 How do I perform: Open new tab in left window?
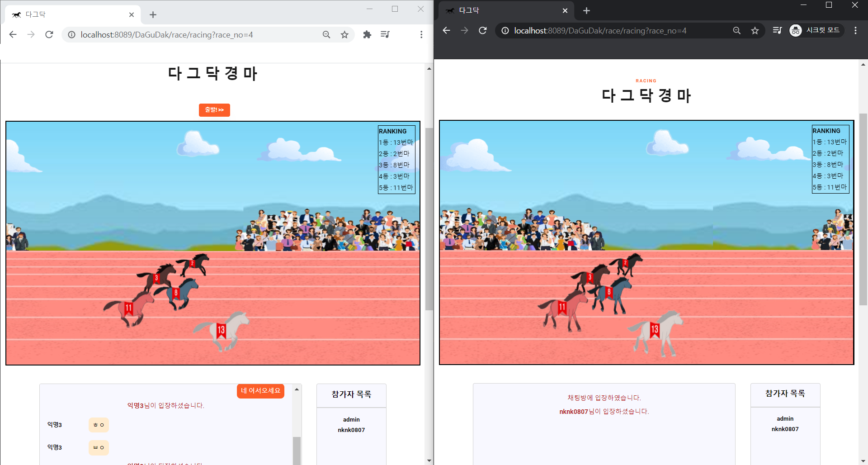pos(153,14)
